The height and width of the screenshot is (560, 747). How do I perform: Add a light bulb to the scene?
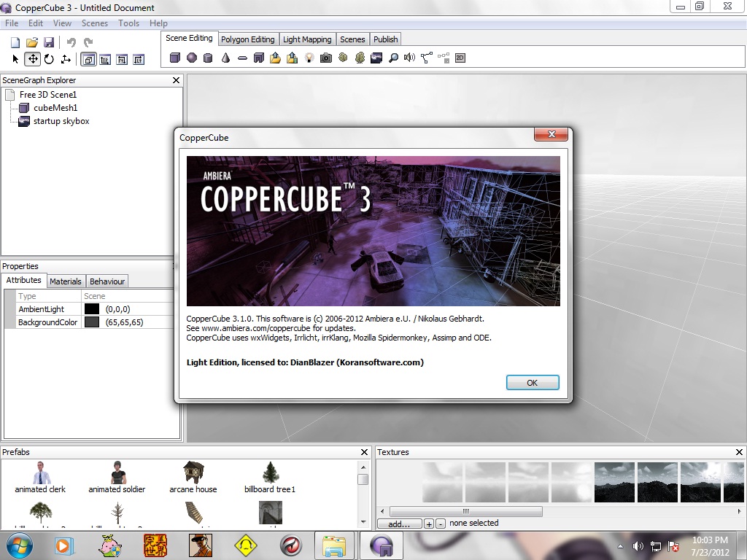coord(309,58)
